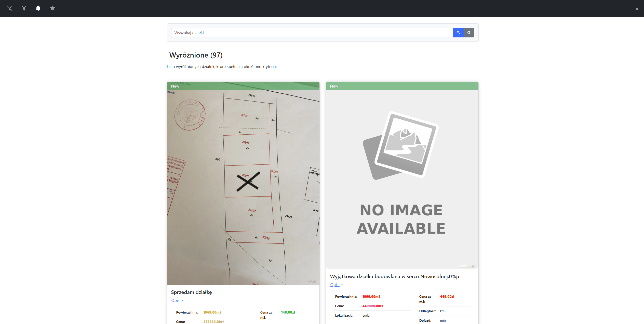
Task: Click the 449000.00zł price value
Action: pos(372,306)
